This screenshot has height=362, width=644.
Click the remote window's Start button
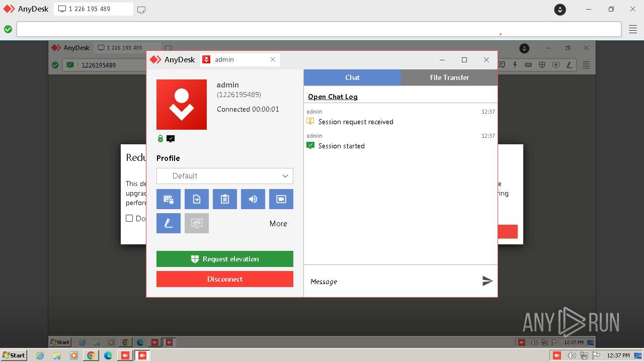(x=60, y=342)
